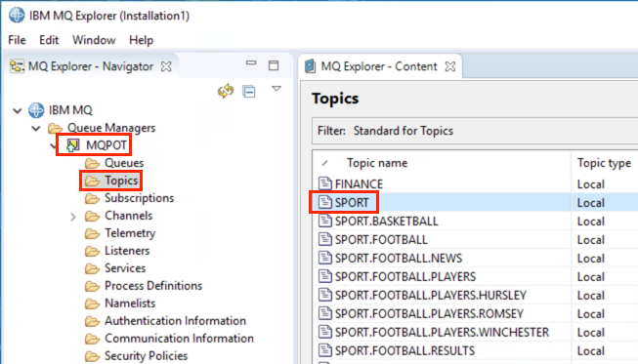638x364 pixels.
Task: Click the Navigator refresh icon
Action: point(226,91)
